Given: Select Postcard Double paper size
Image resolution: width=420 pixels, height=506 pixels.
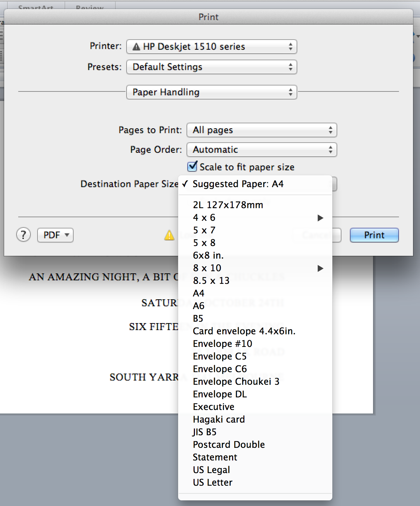Looking at the screenshot, I should coord(255,445).
